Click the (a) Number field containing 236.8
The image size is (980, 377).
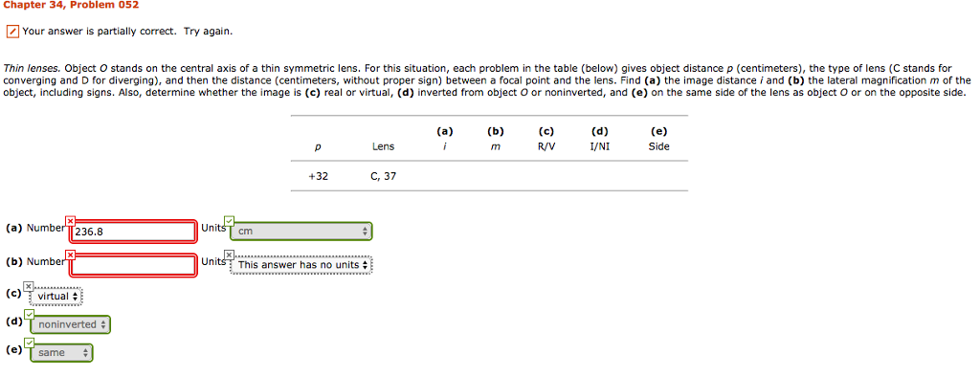click(x=133, y=232)
